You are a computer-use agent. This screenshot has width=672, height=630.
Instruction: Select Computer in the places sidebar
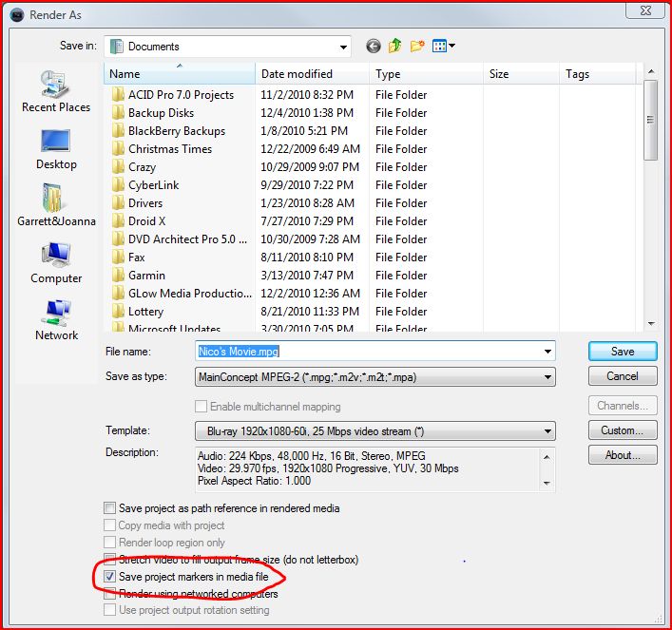pyautogui.click(x=56, y=262)
